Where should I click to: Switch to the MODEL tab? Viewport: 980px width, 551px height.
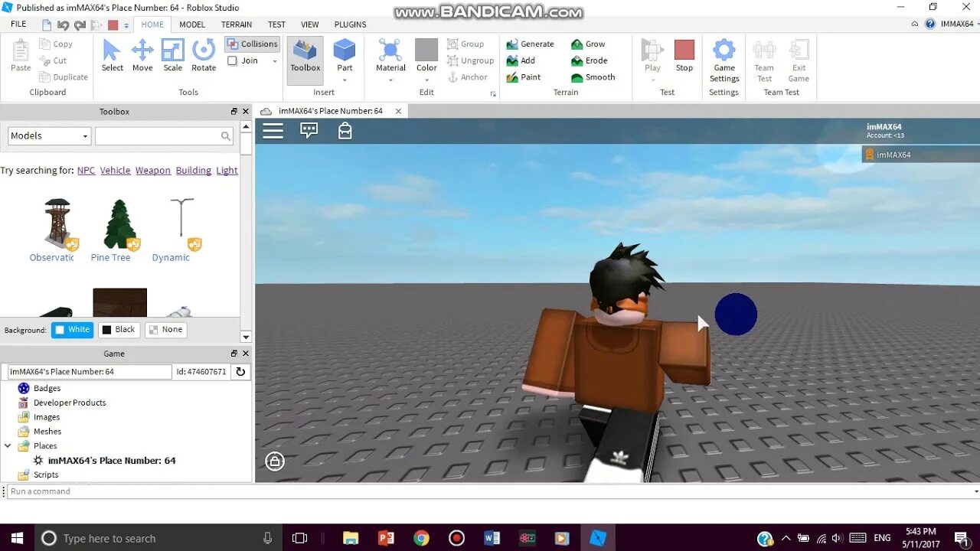tap(192, 24)
